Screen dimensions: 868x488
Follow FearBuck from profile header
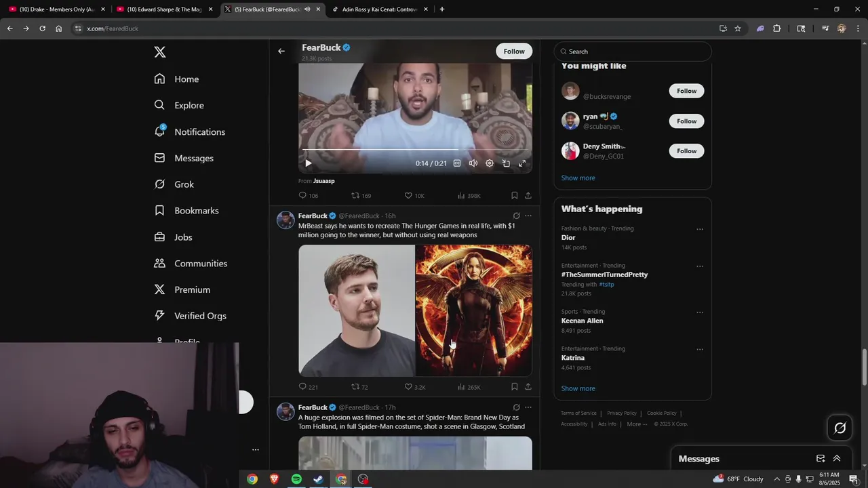coord(514,52)
